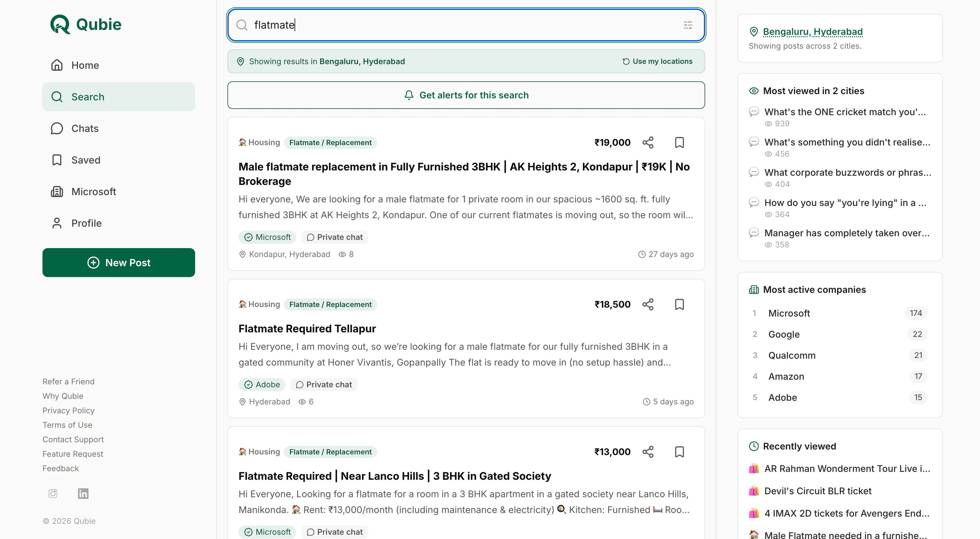The width and height of the screenshot is (980, 539).
Task: Go to Home in the sidebar
Action: coord(119,65)
